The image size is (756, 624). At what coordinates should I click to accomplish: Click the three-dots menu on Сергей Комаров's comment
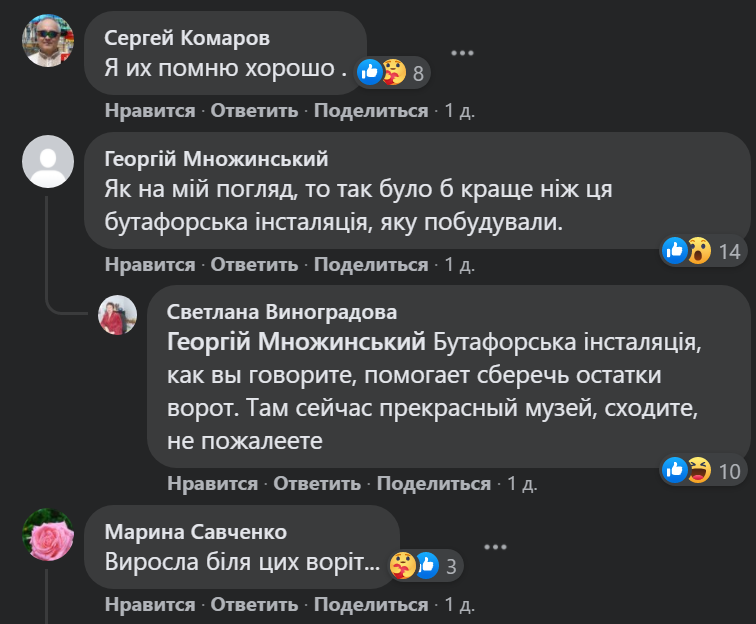[x=461, y=53]
